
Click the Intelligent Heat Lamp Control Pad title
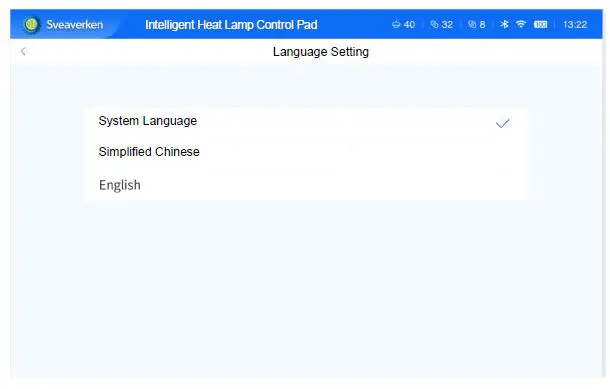coord(231,25)
